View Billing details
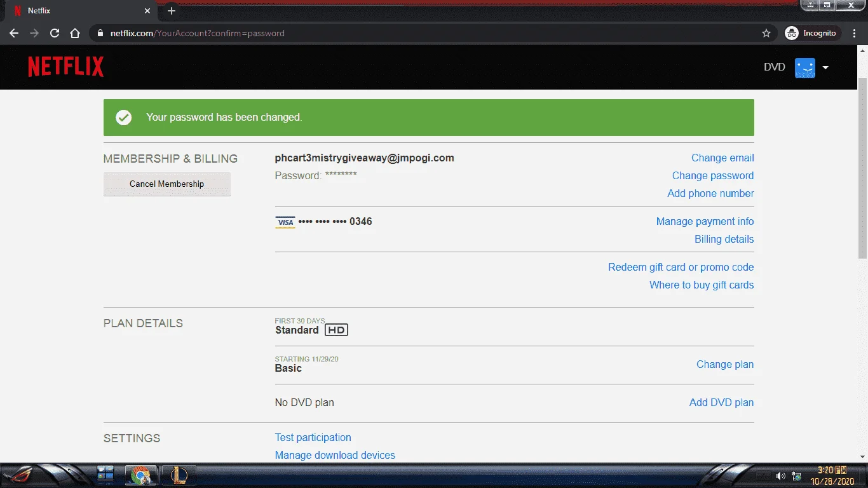Viewport: 868px width, 488px height. tap(724, 240)
